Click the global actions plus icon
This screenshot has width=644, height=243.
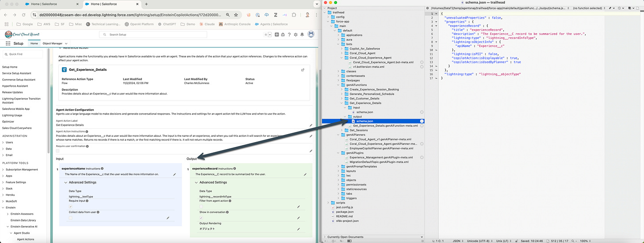pyautogui.click(x=277, y=35)
